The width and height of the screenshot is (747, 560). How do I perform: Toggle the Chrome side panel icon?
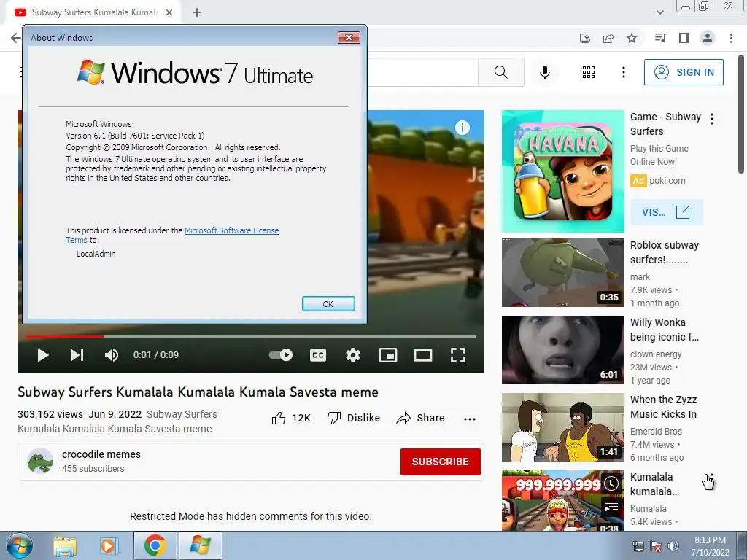[x=684, y=38]
